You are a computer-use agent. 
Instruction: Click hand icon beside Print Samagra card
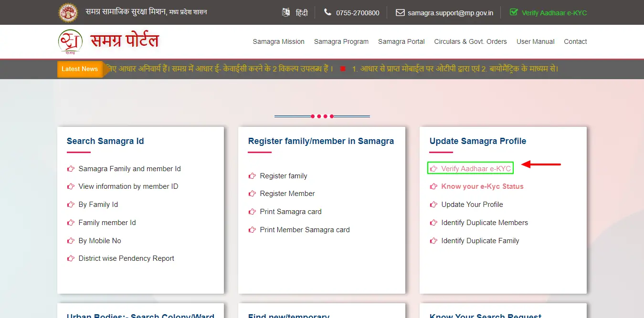[x=252, y=212]
